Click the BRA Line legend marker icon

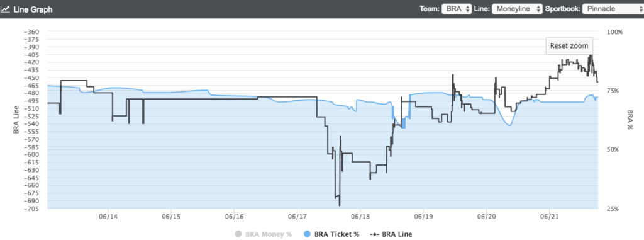pos(374,234)
